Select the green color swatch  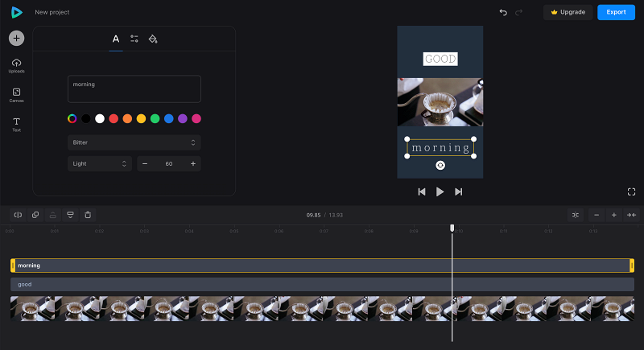tap(155, 118)
